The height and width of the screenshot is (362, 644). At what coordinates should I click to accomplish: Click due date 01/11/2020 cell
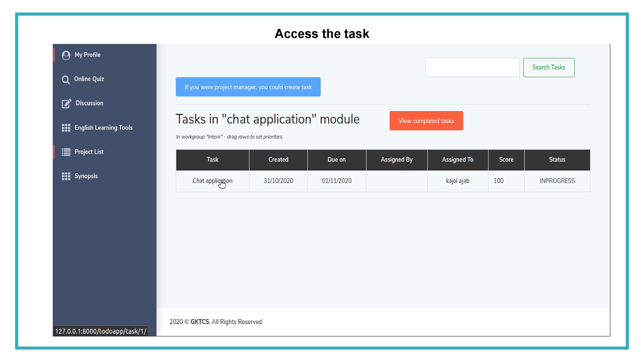pos(337,181)
